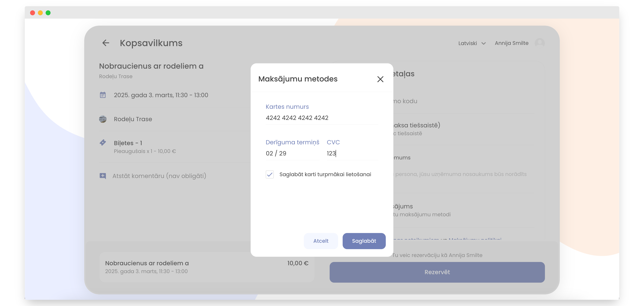644x306 pixels.
Task: Click the green macOS window maximize button
Action: tap(48, 13)
